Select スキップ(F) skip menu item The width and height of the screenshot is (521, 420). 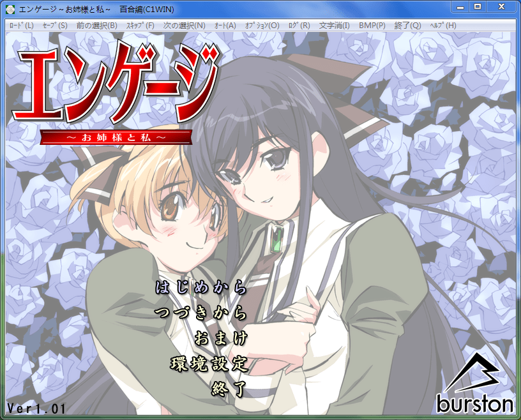(x=140, y=26)
